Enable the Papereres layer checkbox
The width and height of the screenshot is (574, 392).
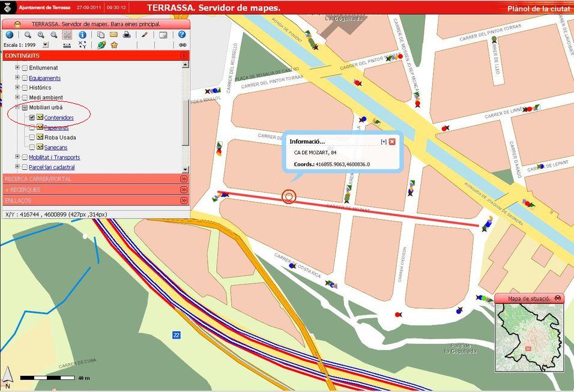[32, 127]
